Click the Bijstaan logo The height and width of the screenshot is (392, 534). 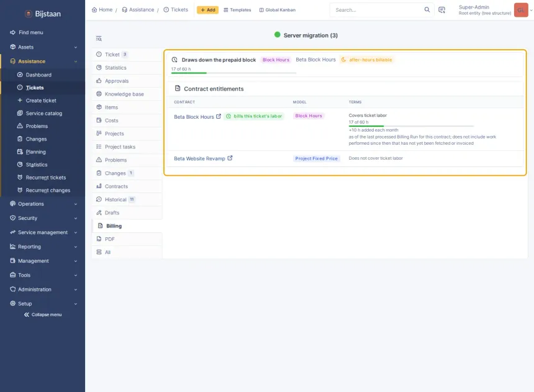[43, 14]
